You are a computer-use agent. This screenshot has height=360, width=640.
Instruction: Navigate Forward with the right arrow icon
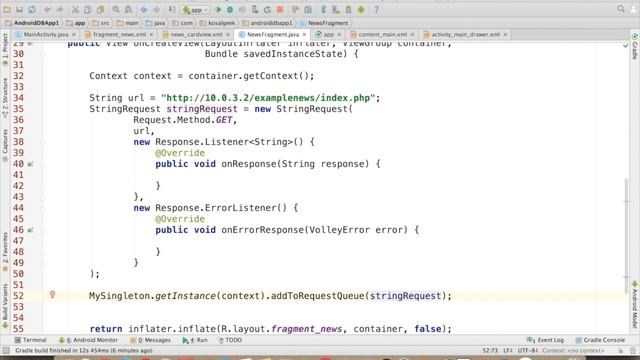(x=156, y=9)
